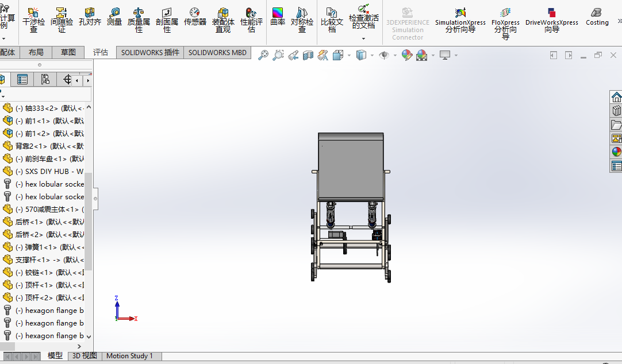Open Mass Properties (质量属性)

(x=139, y=20)
